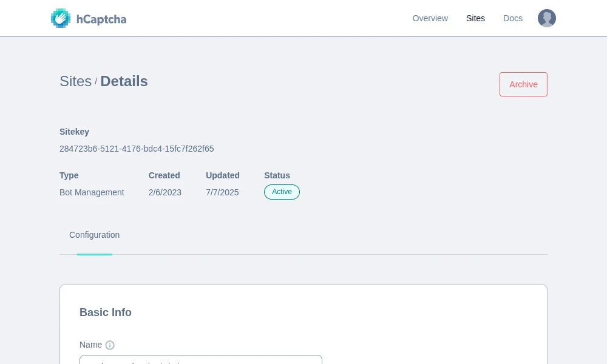Open the Docs navigation link

[513, 18]
